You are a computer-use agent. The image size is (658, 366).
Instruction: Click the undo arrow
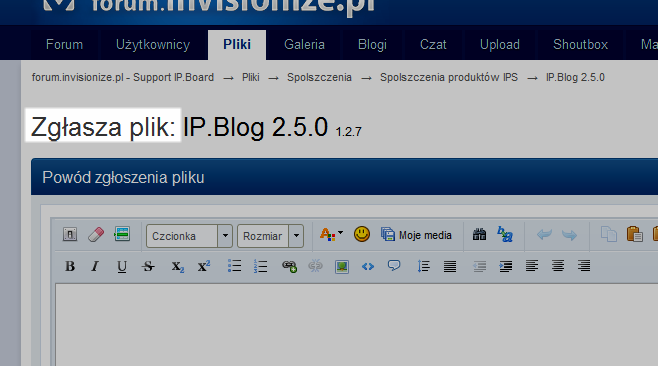[544, 235]
